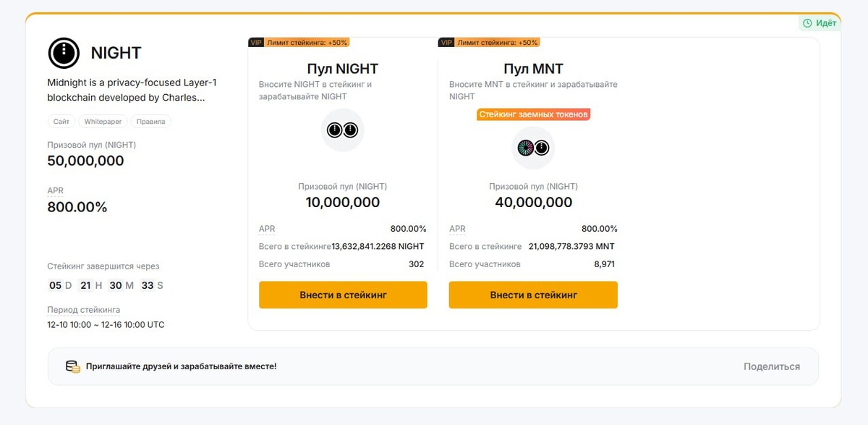Click the VIP badge above Пул MNT
This screenshot has width=868, height=425.
pyautogui.click(x=446, y=43)
